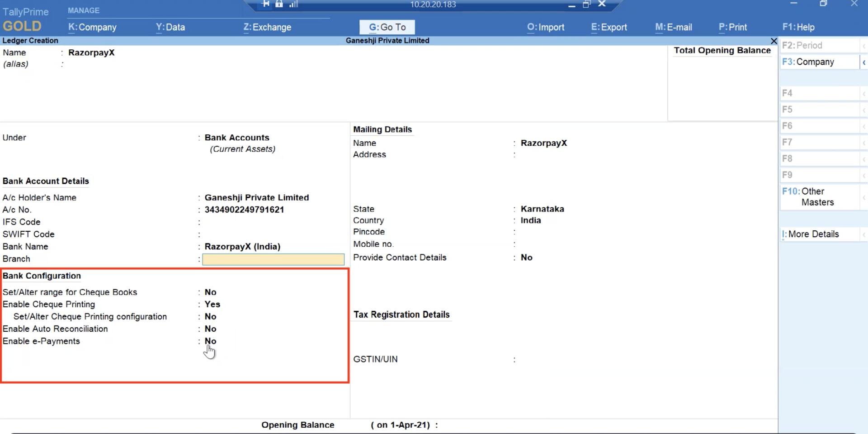Click the IFS Code label
This screenshot has height=434, width=868.
click(x=21, y=222)
